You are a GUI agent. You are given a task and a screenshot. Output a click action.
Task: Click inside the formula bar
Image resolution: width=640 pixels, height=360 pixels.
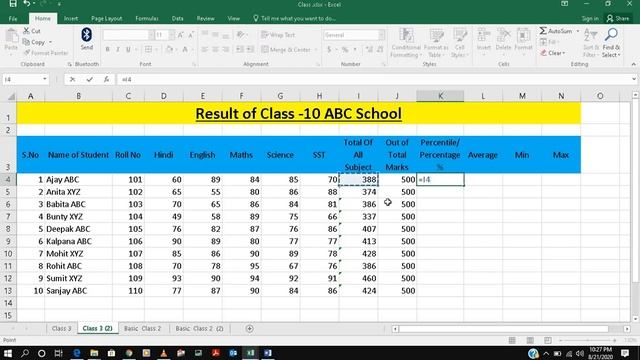(373, 79)
